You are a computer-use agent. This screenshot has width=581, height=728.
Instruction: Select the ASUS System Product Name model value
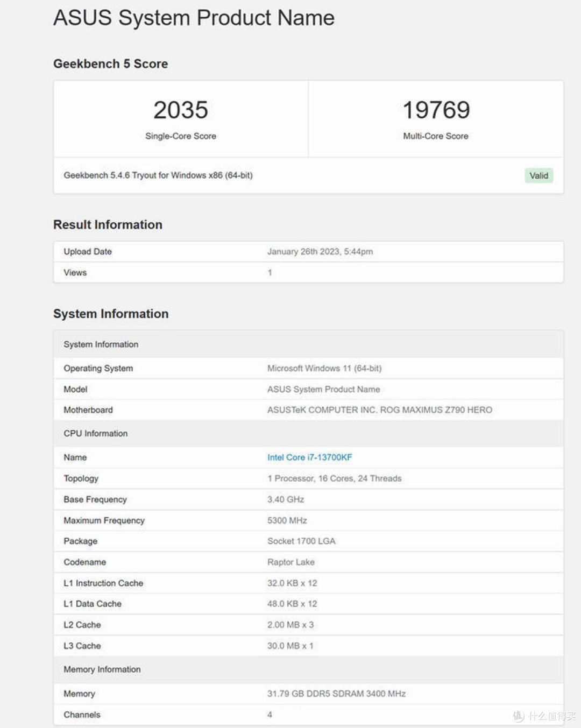(324, 390)
